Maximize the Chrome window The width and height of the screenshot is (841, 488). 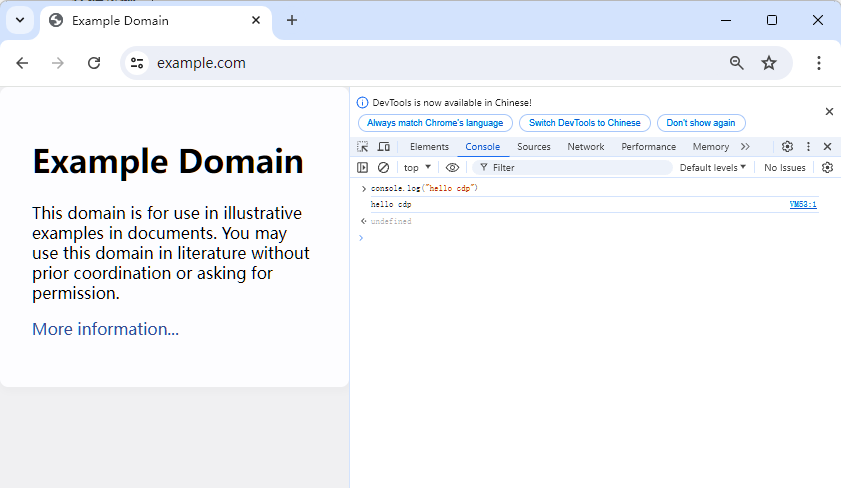click(772, 20)
